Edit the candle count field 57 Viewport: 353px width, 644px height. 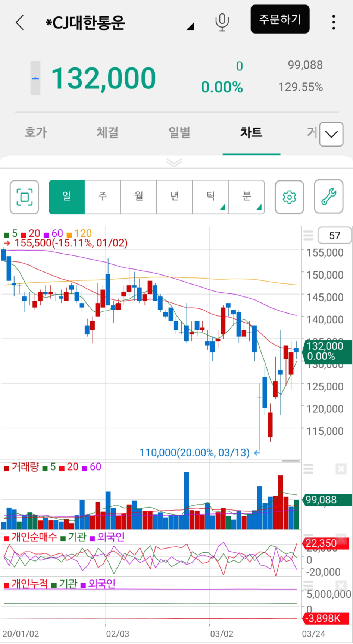pos(334,236)
